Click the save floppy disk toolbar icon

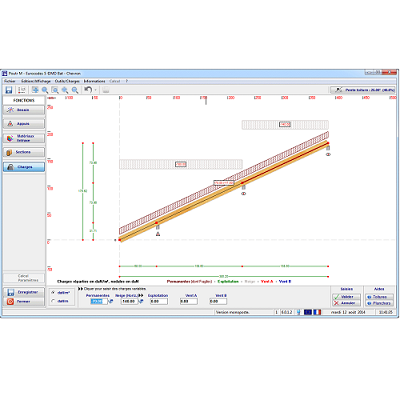point(9,90)
